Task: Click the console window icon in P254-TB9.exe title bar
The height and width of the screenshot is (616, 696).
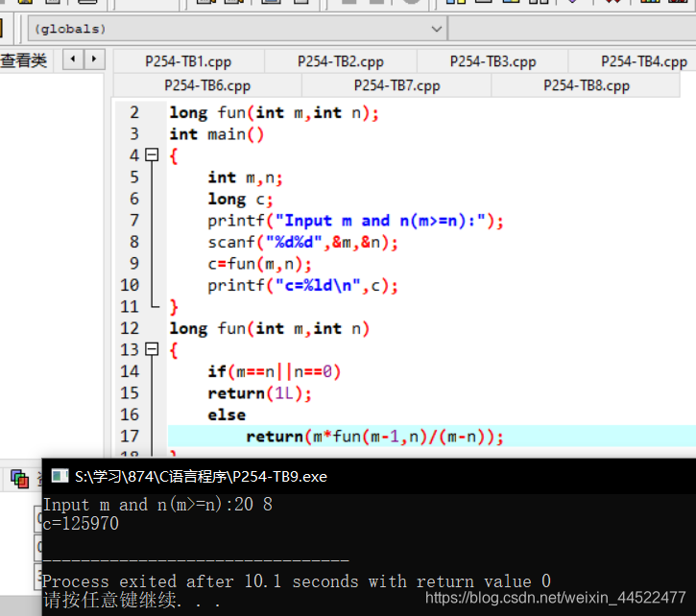Action: pyautogui.click(x=60, y=476)
